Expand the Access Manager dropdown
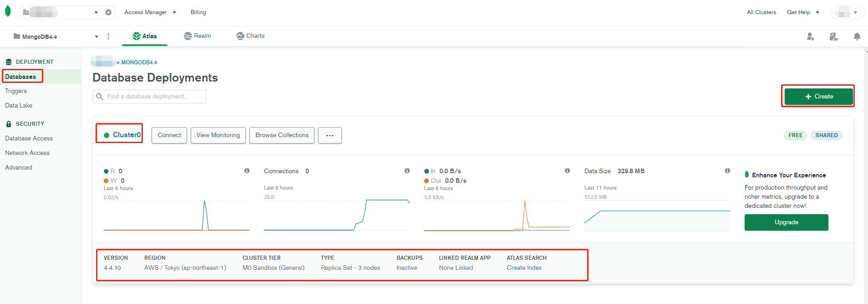Image resolution: width=868 pixels, height=304 pixels. point(150,12)
